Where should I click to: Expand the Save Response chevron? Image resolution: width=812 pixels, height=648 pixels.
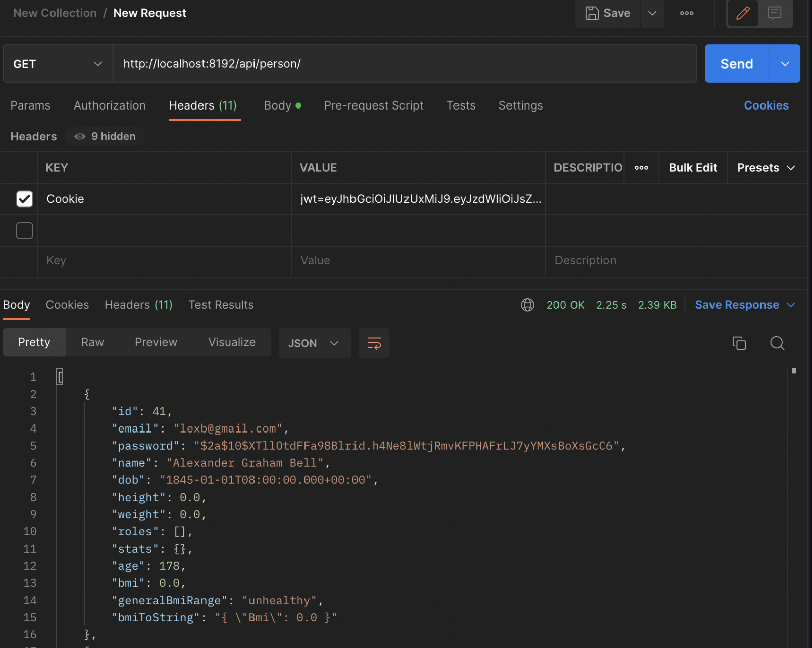pos(791,305)
